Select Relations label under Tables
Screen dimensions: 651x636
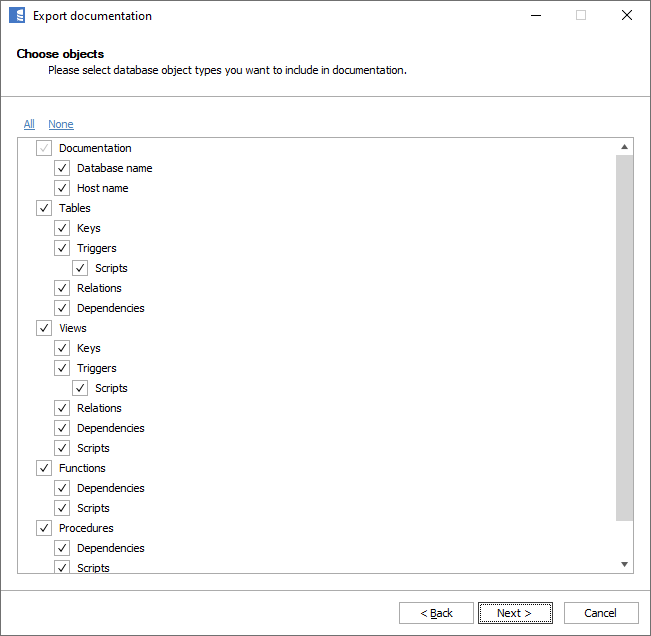pos(99,288)
